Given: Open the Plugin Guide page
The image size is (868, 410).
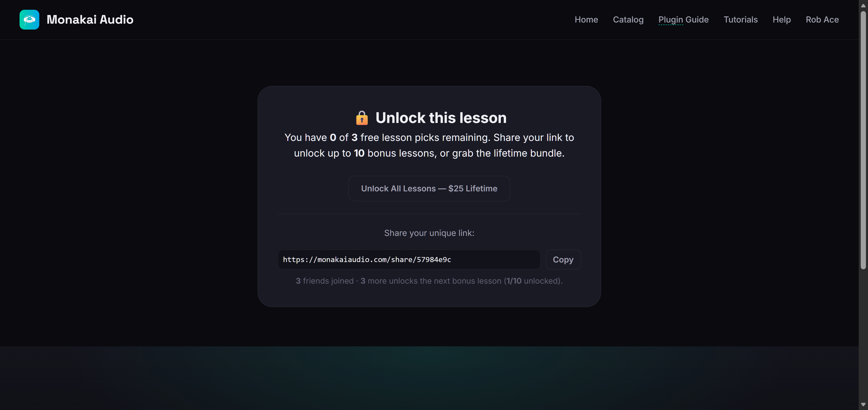Looking at the screenshot, I should pyautogui.click(x=683, y=20).
